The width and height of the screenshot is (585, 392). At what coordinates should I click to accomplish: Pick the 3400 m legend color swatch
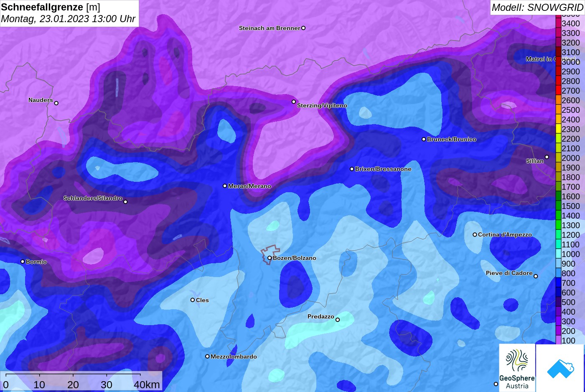(558, 23)
